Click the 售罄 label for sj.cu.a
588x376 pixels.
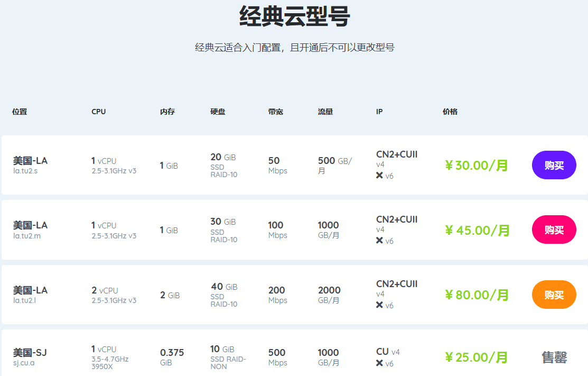click(x=554, y=357)
